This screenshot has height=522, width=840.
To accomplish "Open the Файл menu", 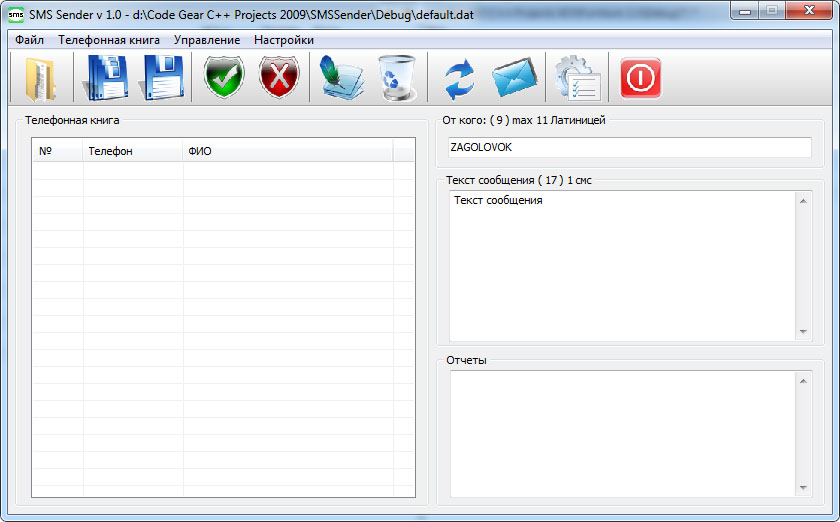I will pyautogui.click(x=29, y=40).
